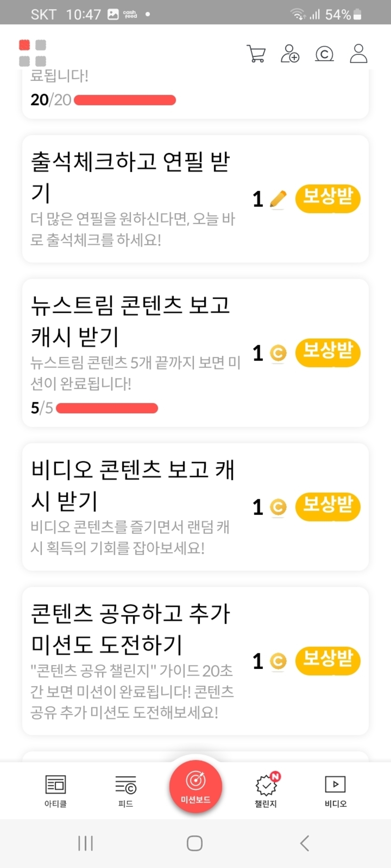This screenshot has height=868, width=391.
Task: Tap the invite friend icon
Action: coord(290,54)
